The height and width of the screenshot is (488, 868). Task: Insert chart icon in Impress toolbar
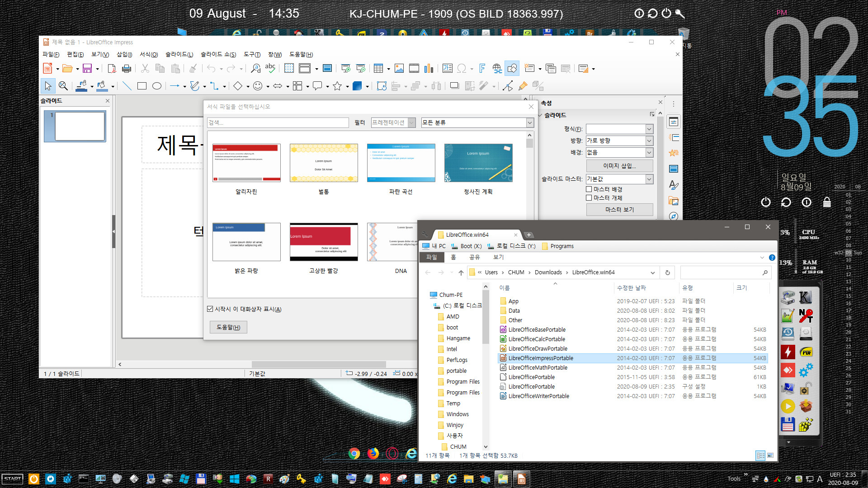pyautogui.click(x=429, y=68)
